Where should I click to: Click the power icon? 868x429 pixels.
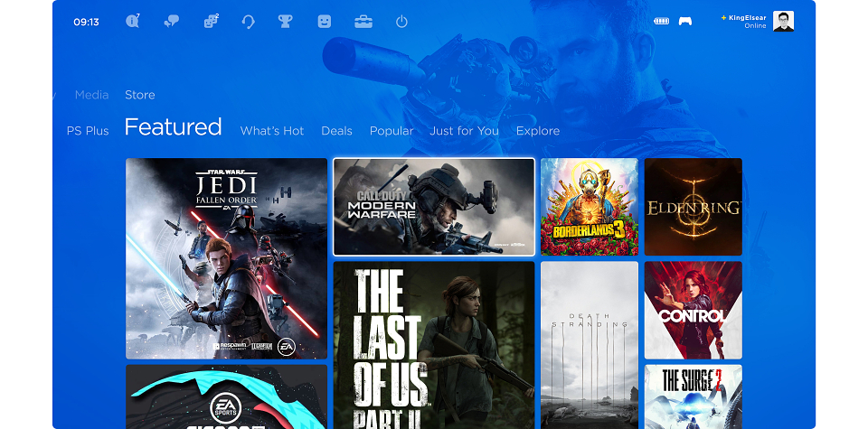[x=401, y=22]
